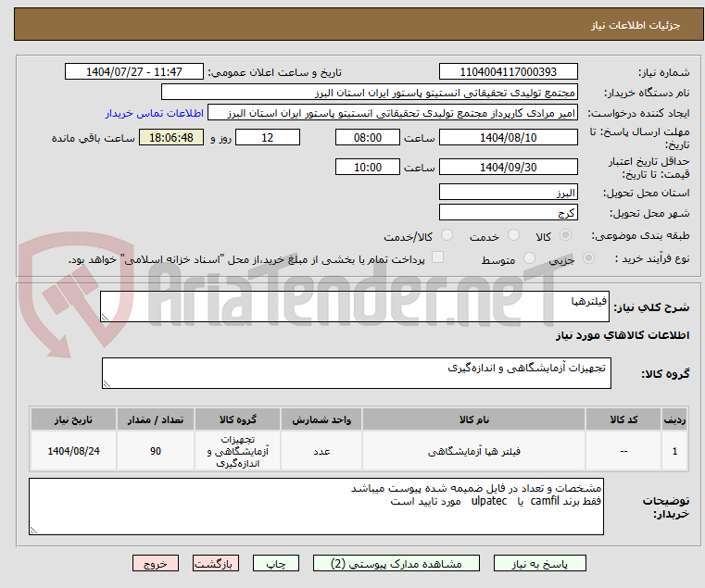
Task: Select the 'کالا/خدمت' radio button
Action: click(447, 235)
